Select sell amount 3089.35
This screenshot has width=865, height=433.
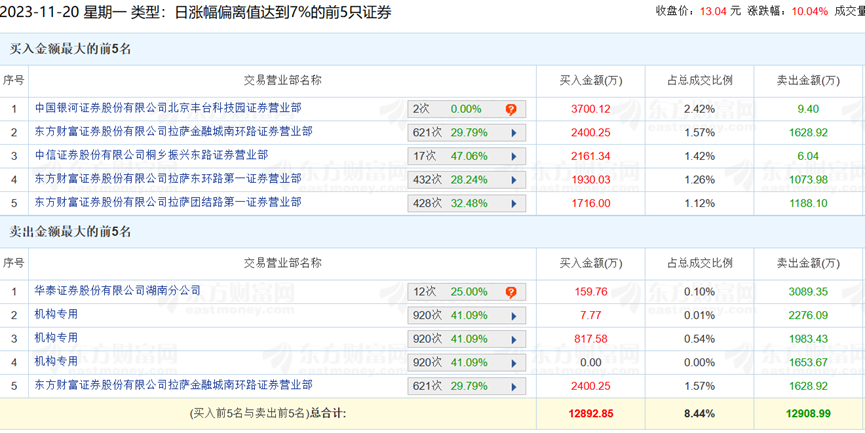click(808, 292)
